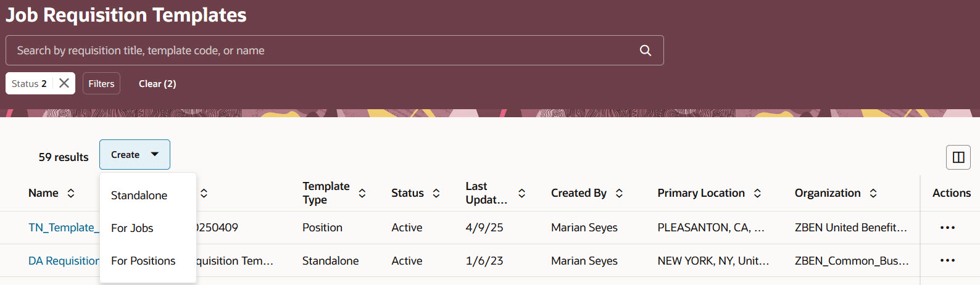Sort by the Last Updated column

coord(521,193)
